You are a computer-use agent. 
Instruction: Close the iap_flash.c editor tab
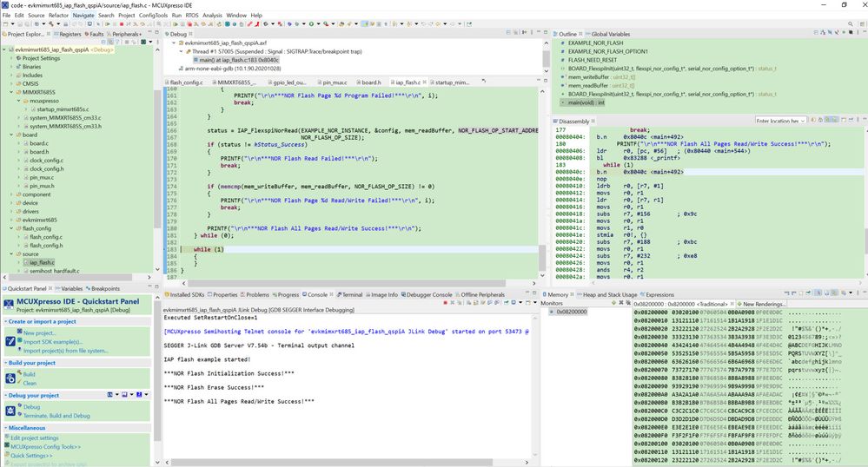click(425, 82)
